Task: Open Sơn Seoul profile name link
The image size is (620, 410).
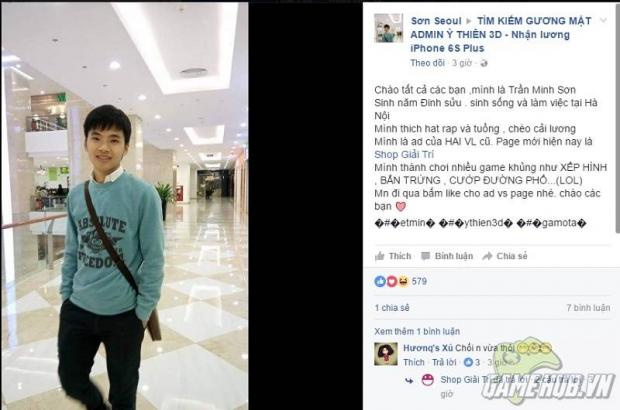Action: pyautogui.click(x=436, y=21)
